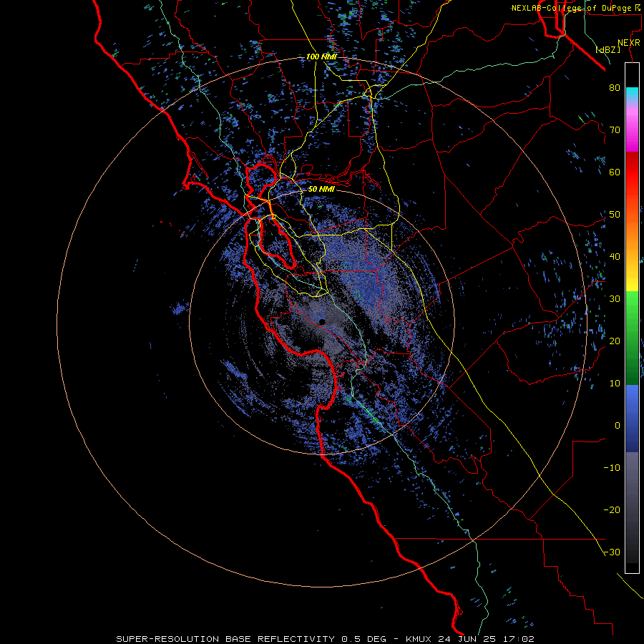Click the NEXR label above the color bar

629,43
